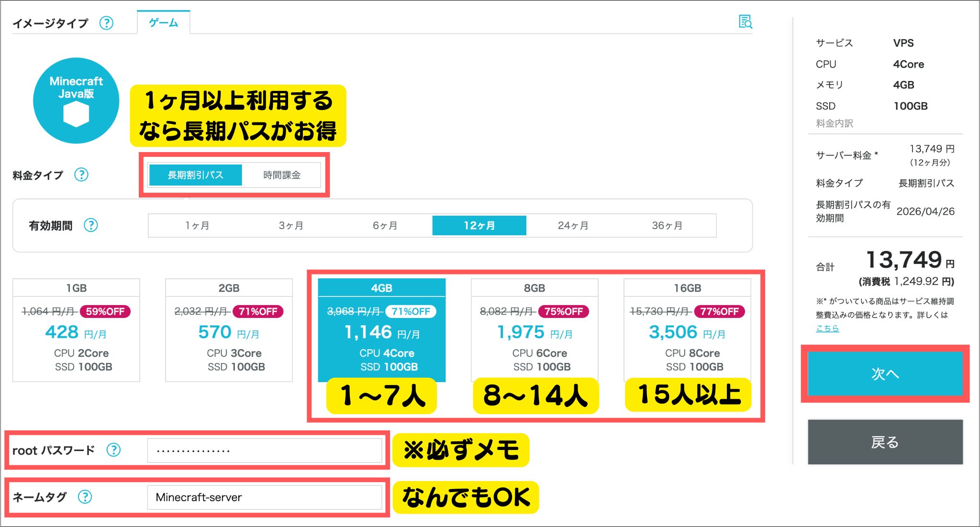Focus the root パスワード input field

click(264, 450)
